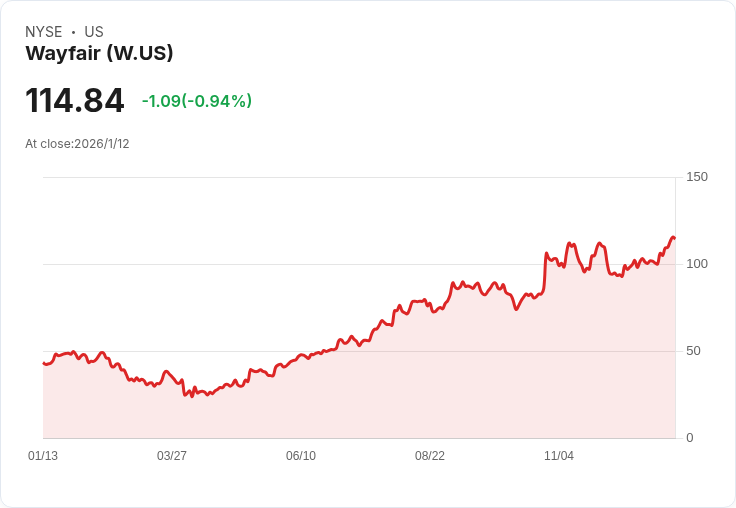The height and width of the screenshot is (508, 736).
Task: Click the current price 114.84
Action: pos(75,101)
